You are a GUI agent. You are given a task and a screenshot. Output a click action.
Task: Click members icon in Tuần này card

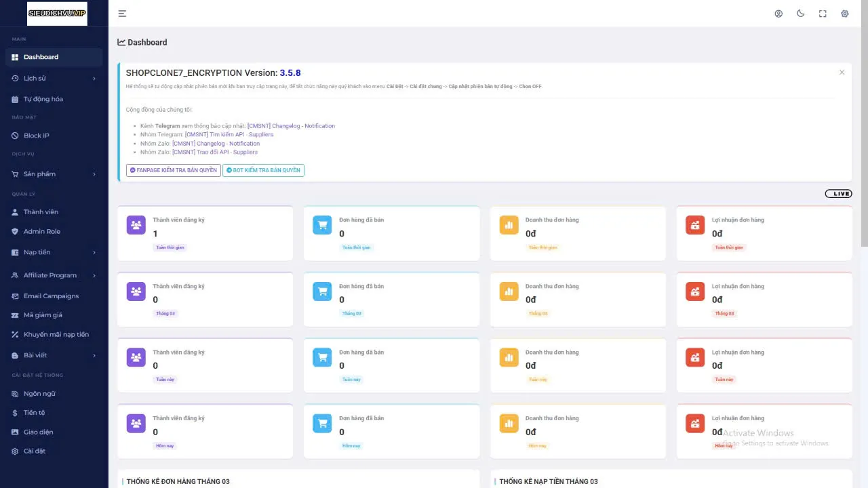click(136, 357)
